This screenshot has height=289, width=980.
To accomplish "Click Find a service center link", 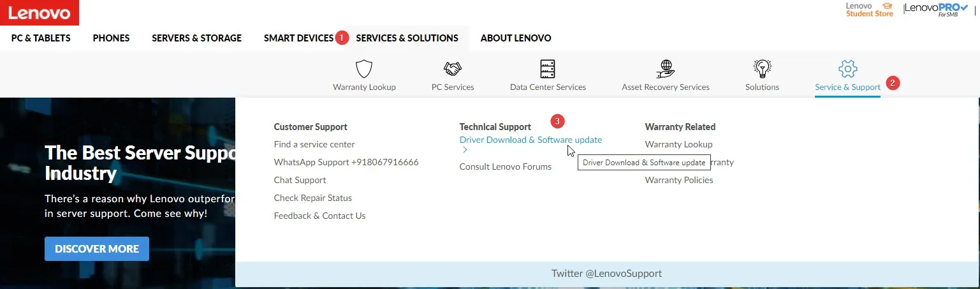I will click(x=314, y=144).
